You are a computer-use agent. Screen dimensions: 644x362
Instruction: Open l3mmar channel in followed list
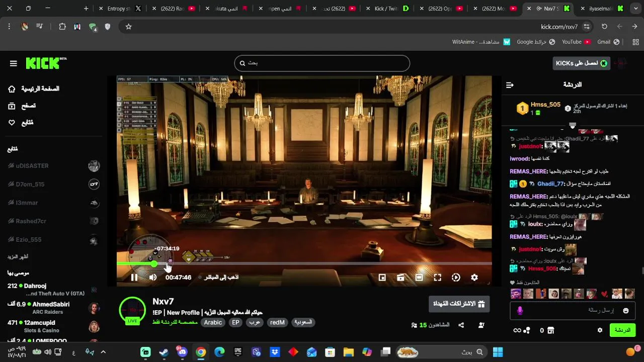click(x=53, y=203)
